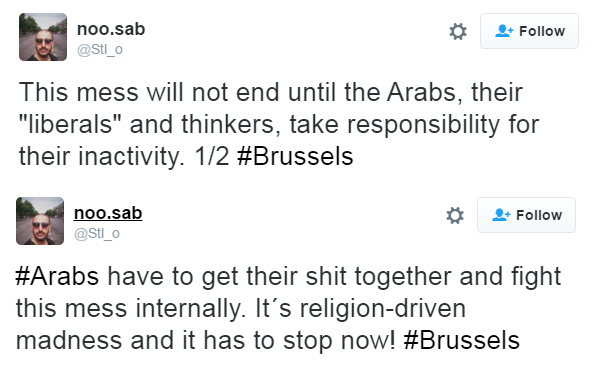Click 'take responsibility' line of first tweet
Screen dimensions: 600x375
point(395,125)
